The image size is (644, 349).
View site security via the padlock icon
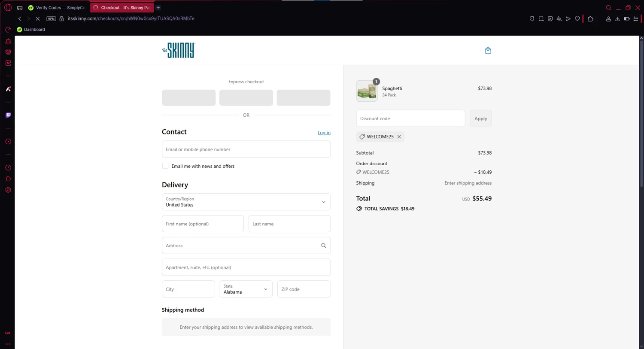pyautogui.click(x=61, y=18)
